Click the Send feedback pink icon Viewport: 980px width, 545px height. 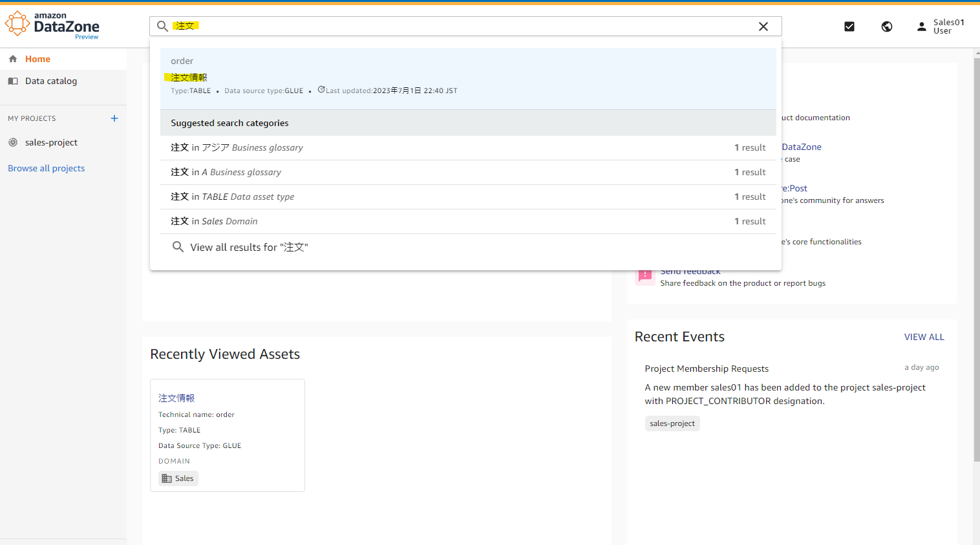click(x=645, y=276)
